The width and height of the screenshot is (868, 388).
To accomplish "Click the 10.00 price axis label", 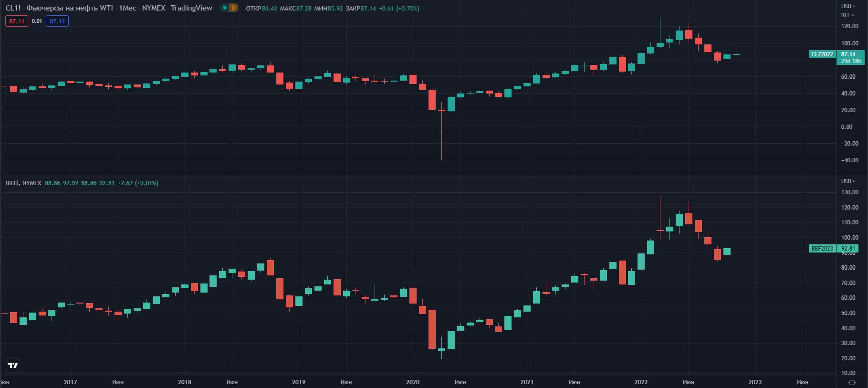I will 848,373.
